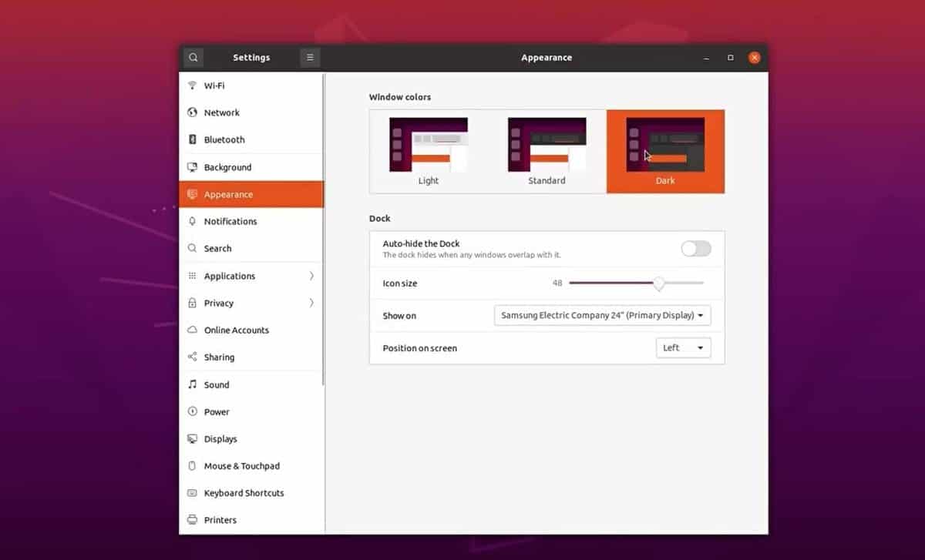Click the Wi-Fi icon in the sidebar

[x=193, y=86]
